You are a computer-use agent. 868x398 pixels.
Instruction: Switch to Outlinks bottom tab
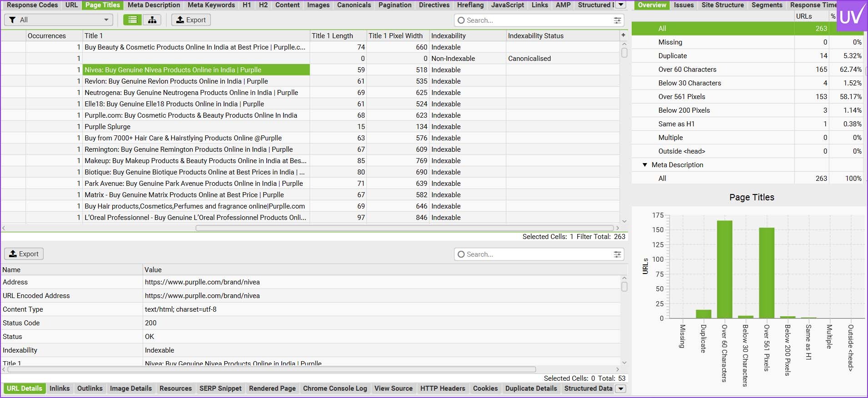pyautogui.click(x=90, y=388)
